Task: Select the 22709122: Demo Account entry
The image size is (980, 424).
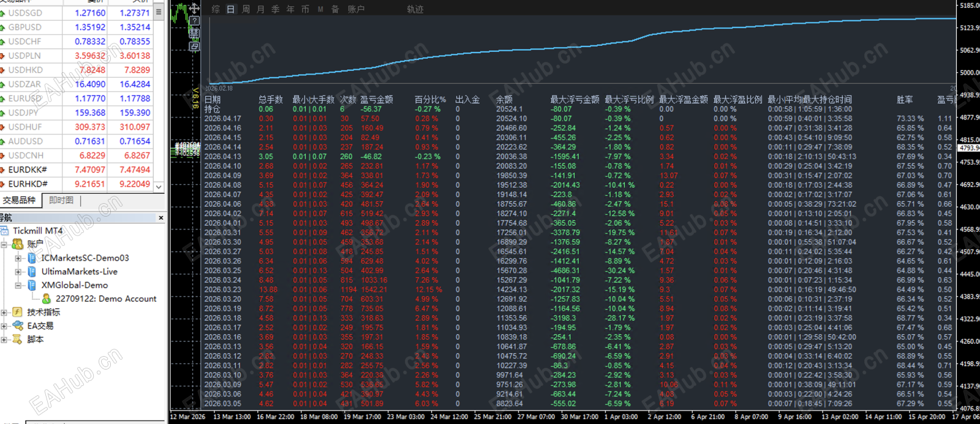Action: point(106,299)
